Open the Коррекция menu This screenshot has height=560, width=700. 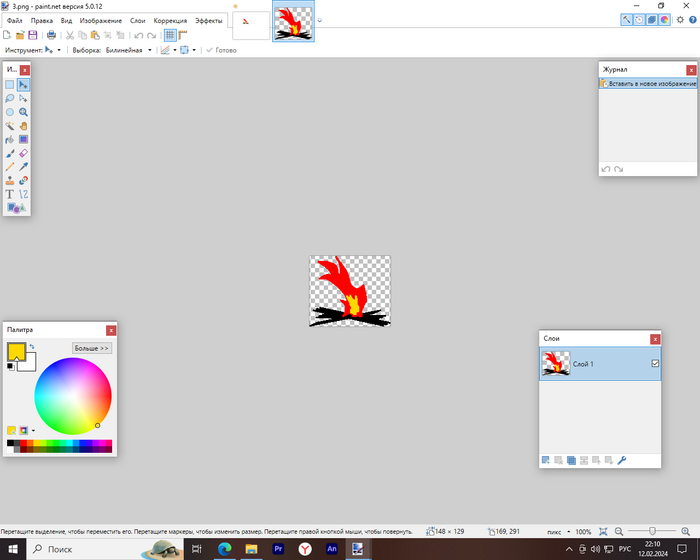(170, 20)
